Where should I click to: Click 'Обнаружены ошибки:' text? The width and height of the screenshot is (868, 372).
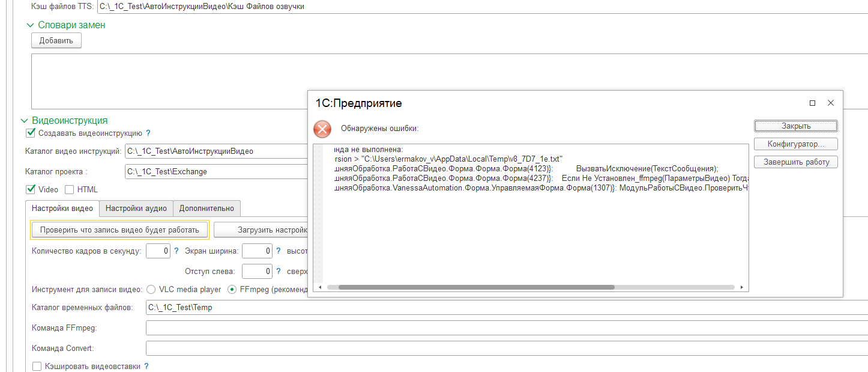click(x=379, y=128)
